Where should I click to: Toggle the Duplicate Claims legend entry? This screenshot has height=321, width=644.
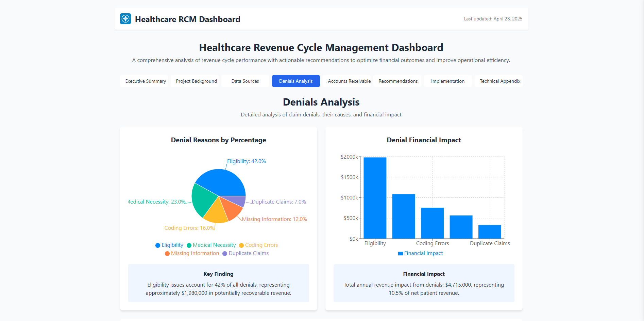click(x=245, y=253)
